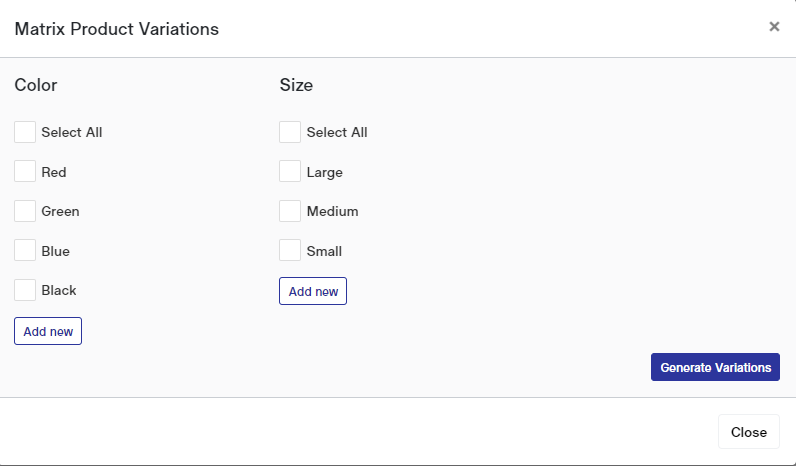Image resolution: width=796 pixels, height=466 pixels.
Task: Select the Small size checkbox
Action: [290, 251]
